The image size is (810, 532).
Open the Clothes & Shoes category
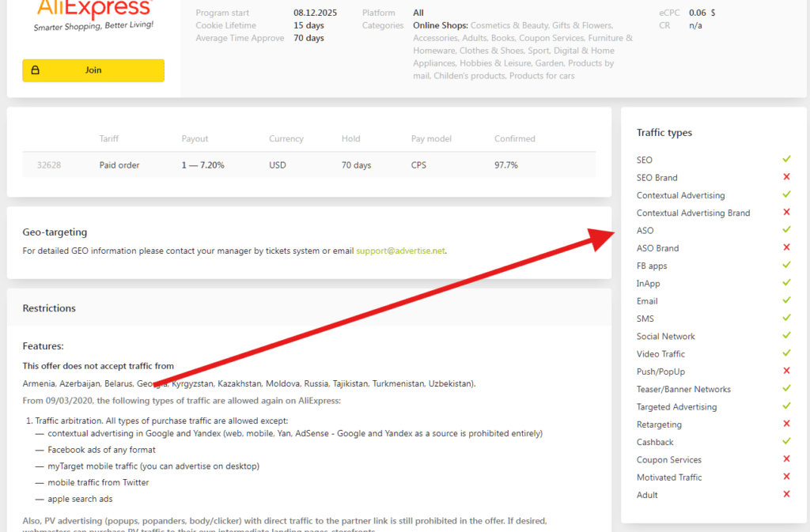[x=493, y=50]
